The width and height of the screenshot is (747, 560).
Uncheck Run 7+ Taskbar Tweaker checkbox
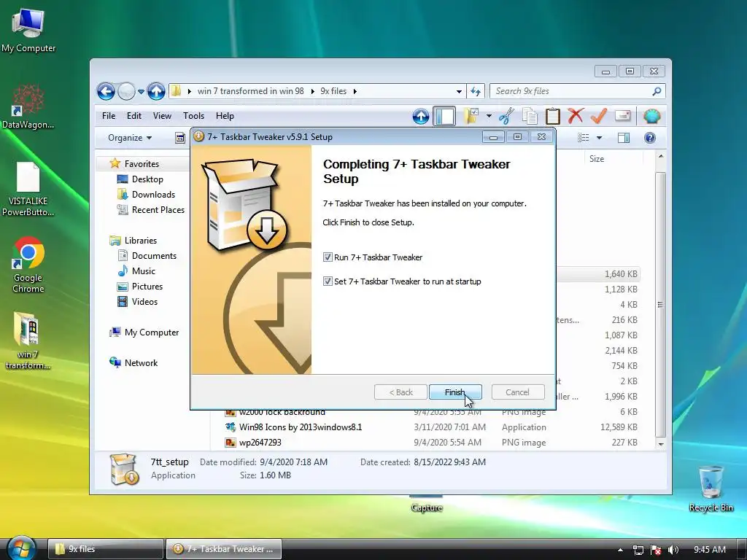pyautogui.click(x=328, y=257)
